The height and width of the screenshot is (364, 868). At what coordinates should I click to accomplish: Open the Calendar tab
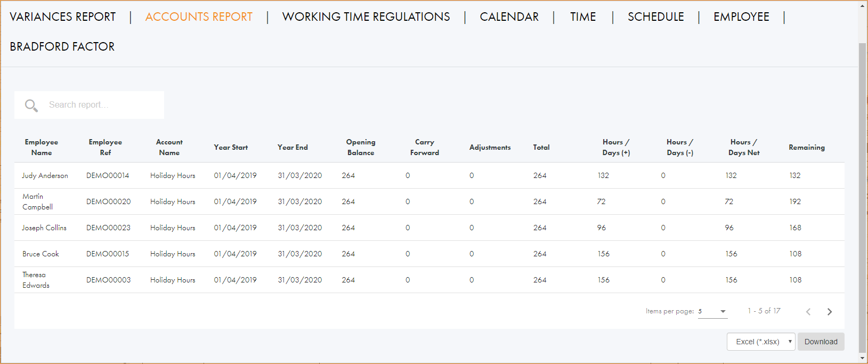pyautogui.click(x=509, y=17)
